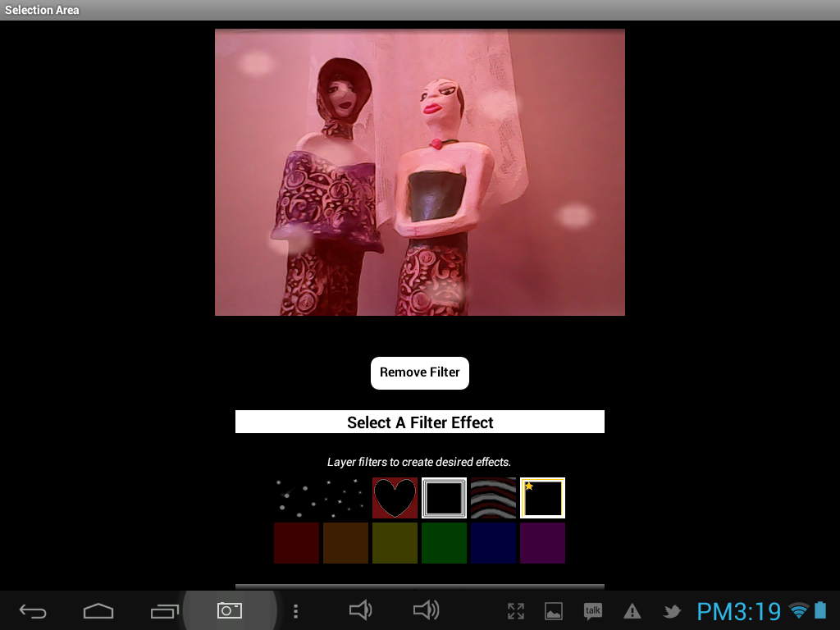Tap the Android back button
This screenshot has width=840, height=630.
click(x=33, y=611)
